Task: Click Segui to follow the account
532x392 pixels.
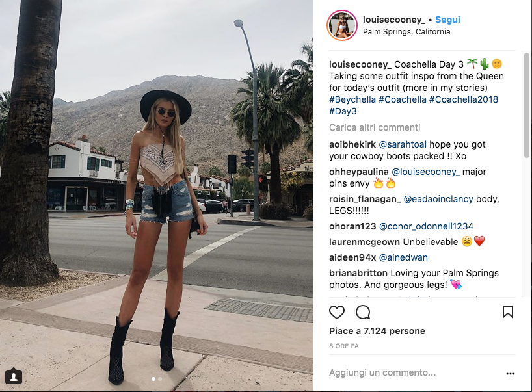Action: click(447, 20)
